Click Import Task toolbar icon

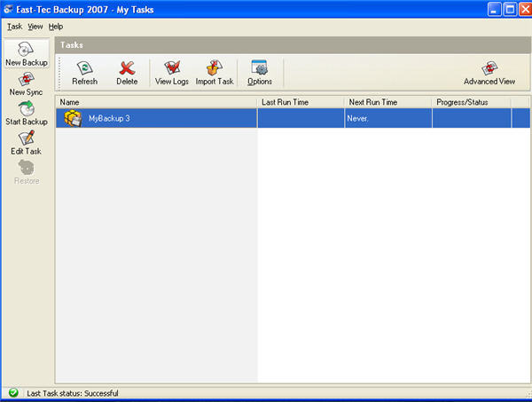pyautogui.click(x=215, y=73)
